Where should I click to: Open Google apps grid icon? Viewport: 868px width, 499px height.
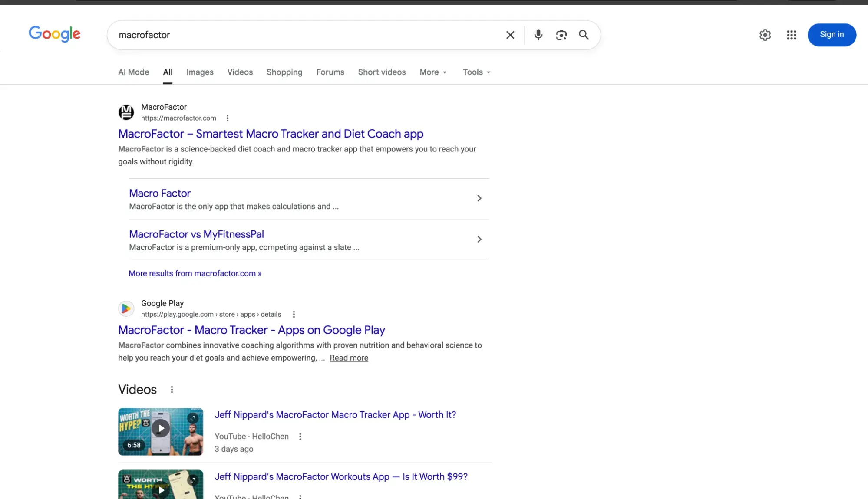point(792,35)
